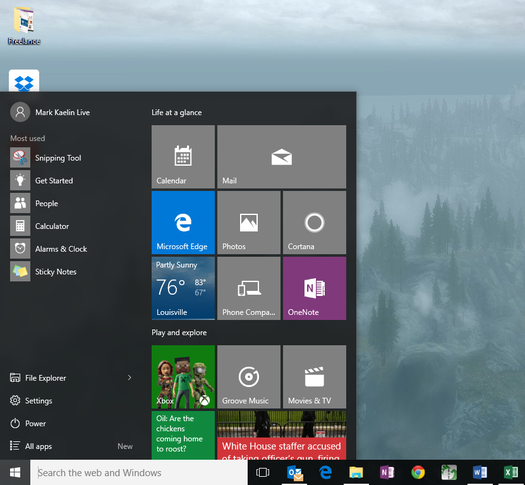Open the People app
The width and height of the screenshot is (525, 485).
point(72,203)
